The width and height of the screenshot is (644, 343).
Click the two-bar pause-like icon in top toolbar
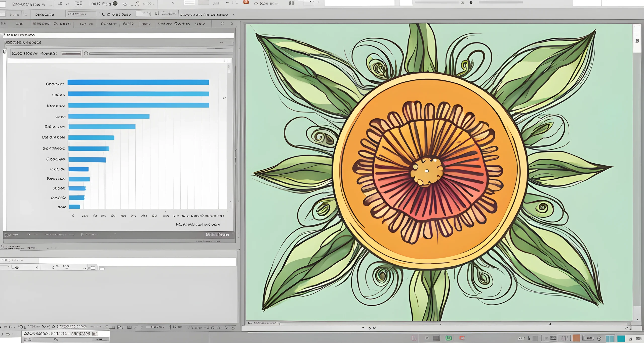[x=292, y=3]
